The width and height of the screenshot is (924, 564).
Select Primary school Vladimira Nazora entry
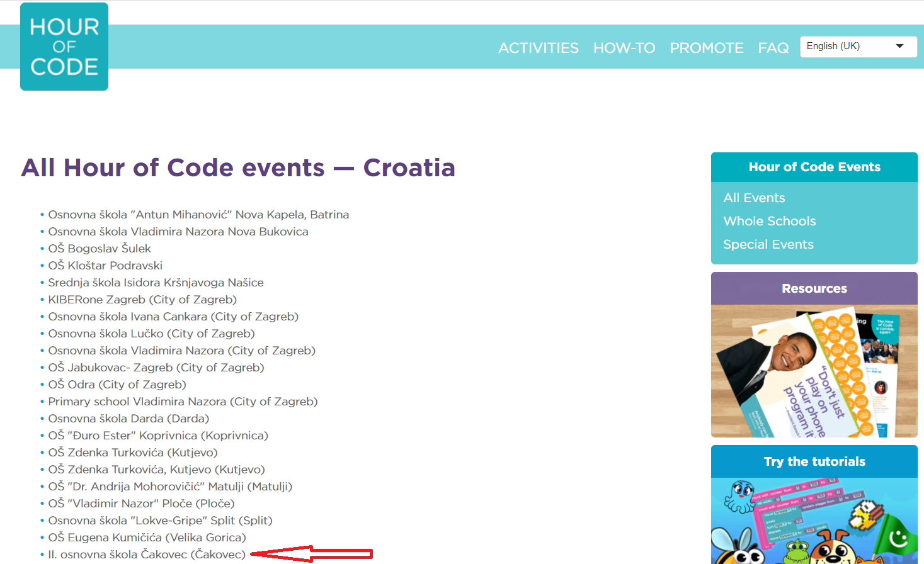tap(183, 402)
